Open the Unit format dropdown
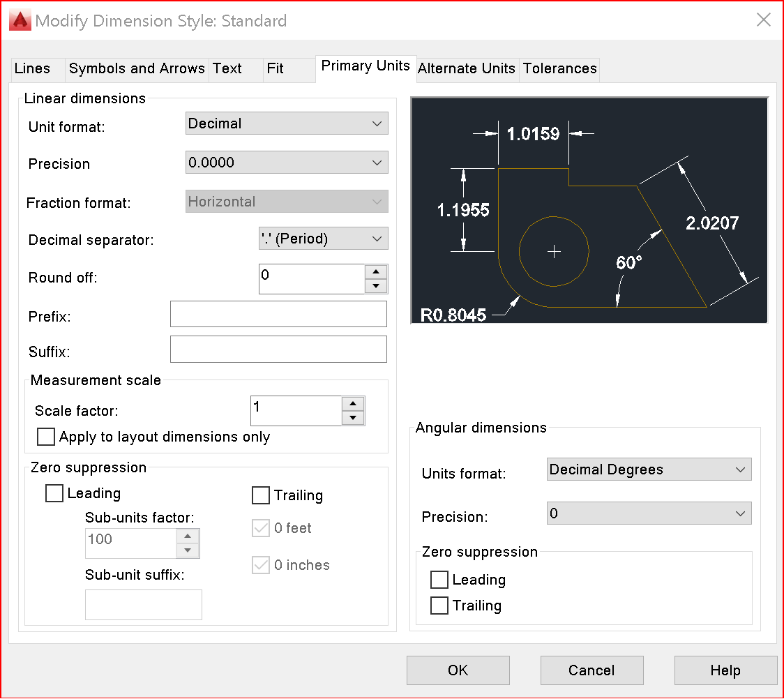The height and width of the screenshot is (699, 784). [x=287, y=123]
